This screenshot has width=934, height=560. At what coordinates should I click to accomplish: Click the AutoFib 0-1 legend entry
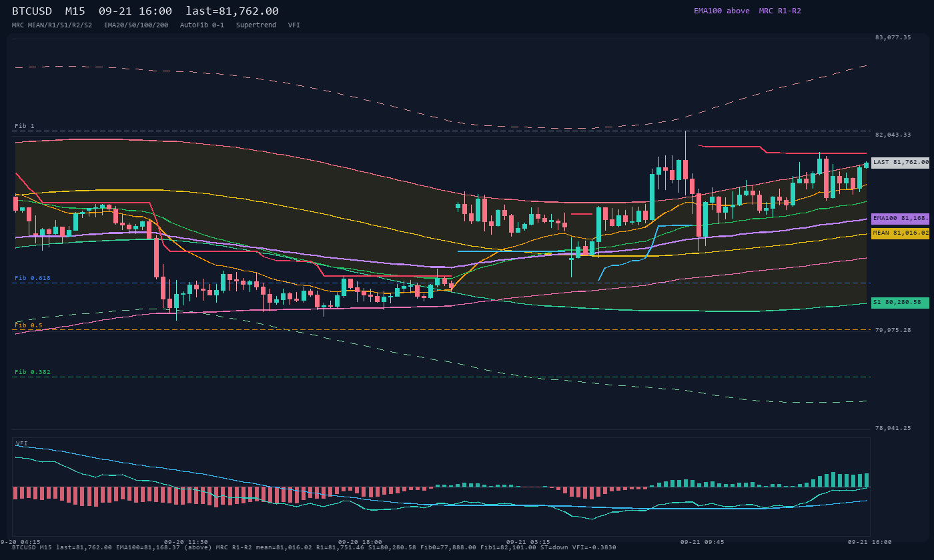coord(202,25)
